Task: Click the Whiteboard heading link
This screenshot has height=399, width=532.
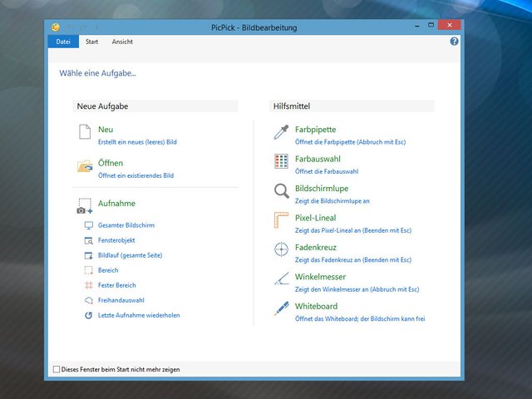Action: pos(316,307)
